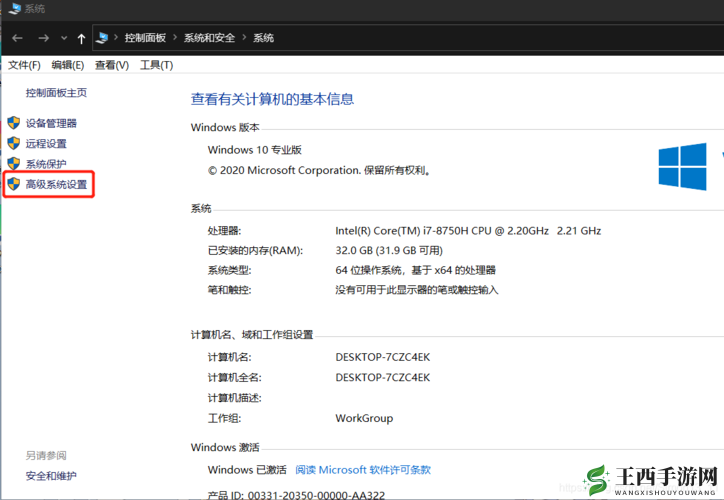Open 系统保护 link

pyautogui.click(x=46, y=164)
